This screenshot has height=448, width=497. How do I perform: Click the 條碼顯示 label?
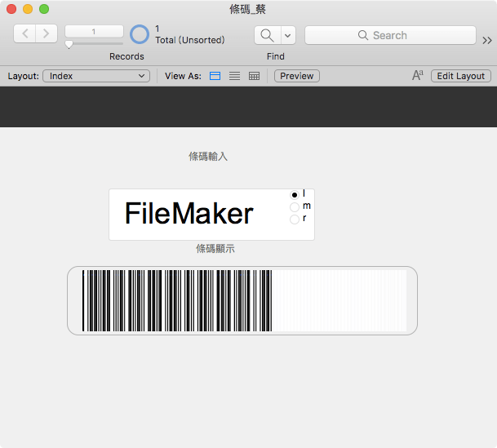215,249
